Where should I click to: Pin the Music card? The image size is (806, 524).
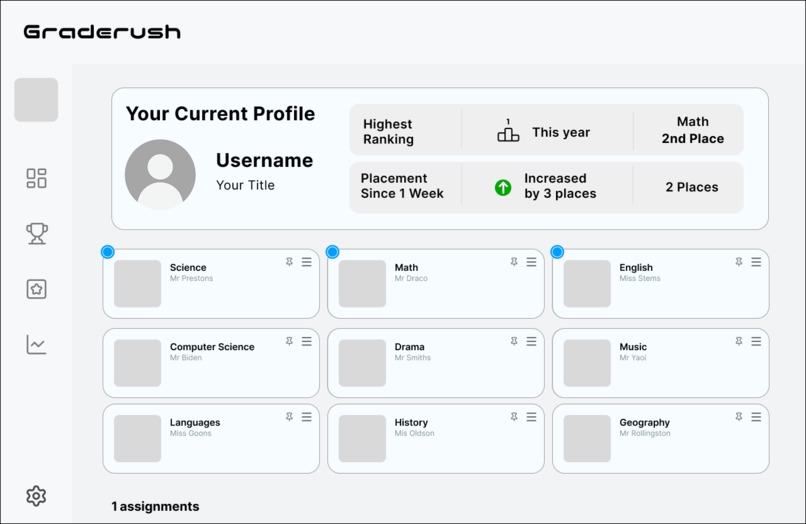pyautogui.click(x=739, y=341)
